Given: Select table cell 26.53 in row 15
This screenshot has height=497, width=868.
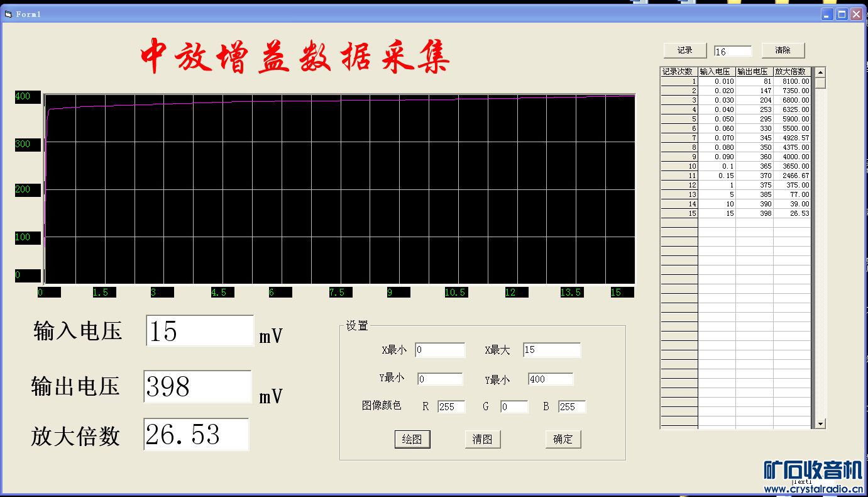Looking at the screenshot, I should click(792, 213).
